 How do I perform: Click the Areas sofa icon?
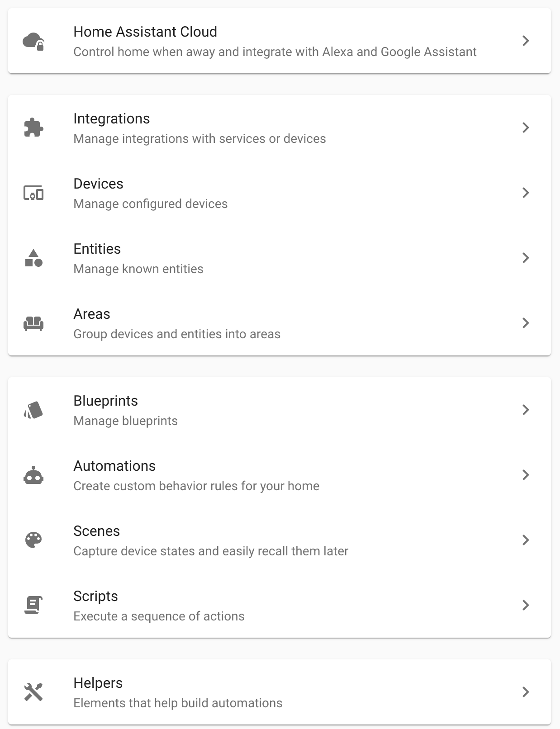33,323
